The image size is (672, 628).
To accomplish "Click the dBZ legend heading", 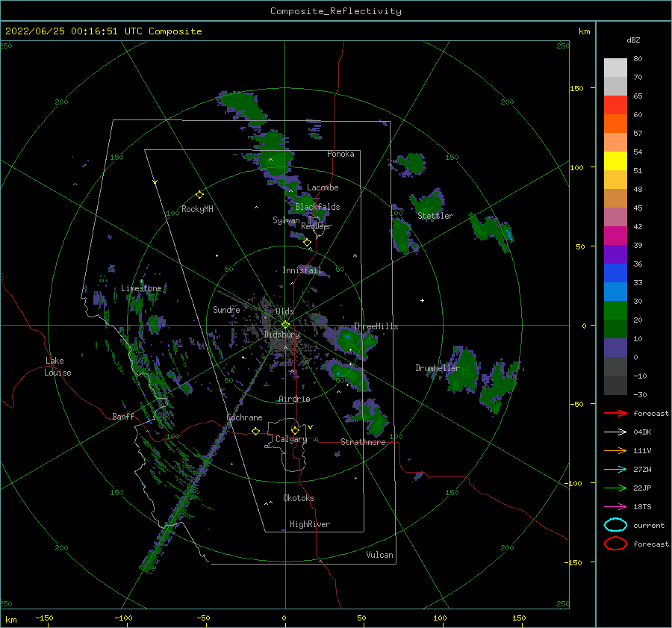I will pyautogui.click(x=633, y=40).
